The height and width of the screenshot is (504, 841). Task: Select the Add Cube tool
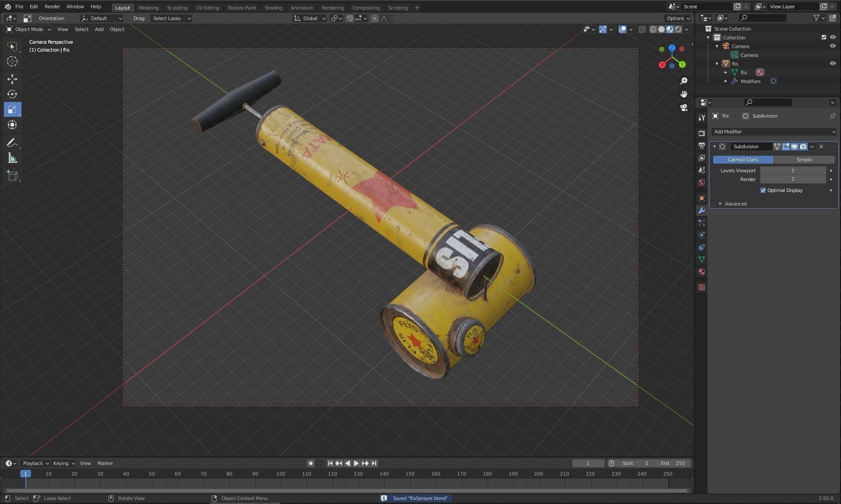(12, 176)
